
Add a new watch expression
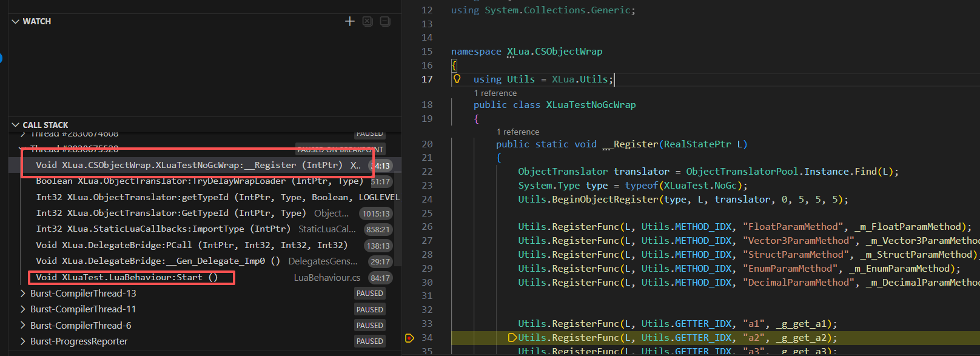[x=350, y=21]
